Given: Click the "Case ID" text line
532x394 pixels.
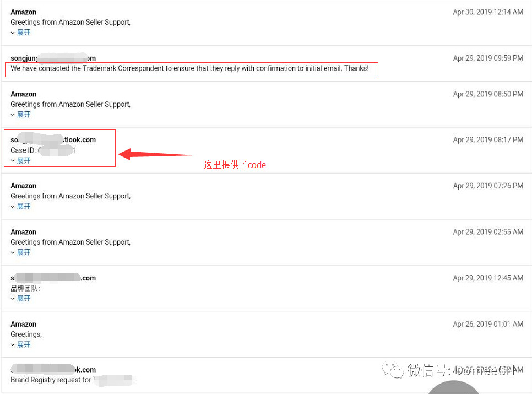Looking at the screenshot, I should click(x=43, y=150).
